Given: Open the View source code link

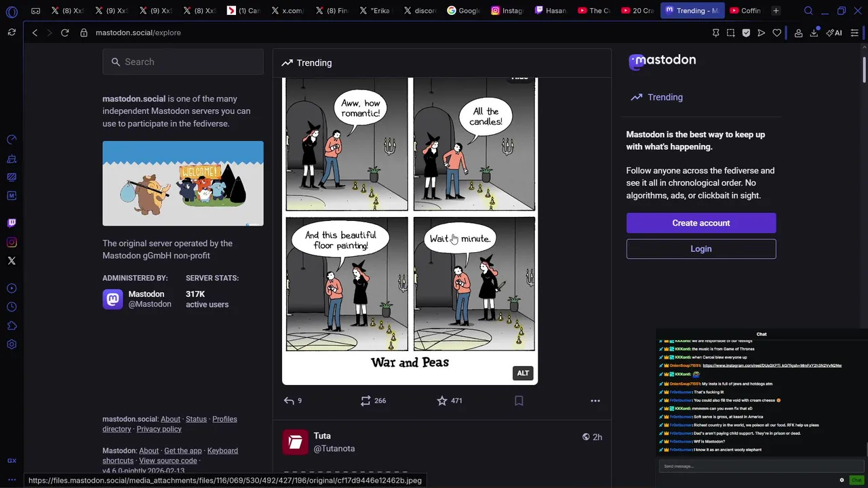Looking at the screenshot, I should coord(168,461).
